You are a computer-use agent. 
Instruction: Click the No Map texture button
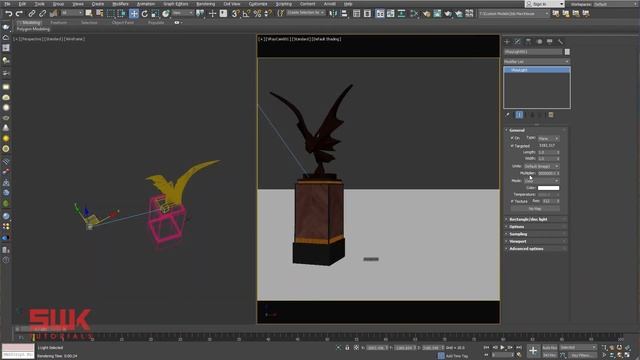[535, 209]
